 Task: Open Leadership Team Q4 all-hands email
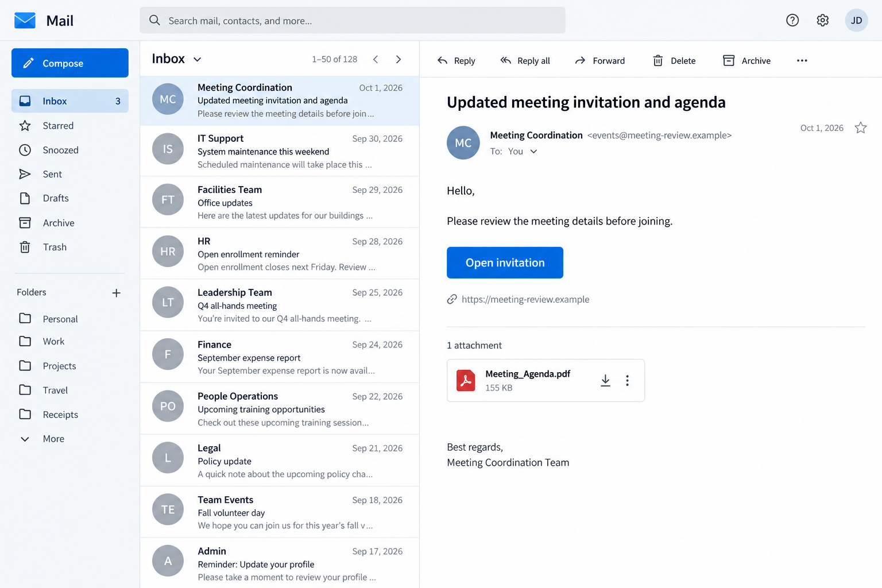280,305
